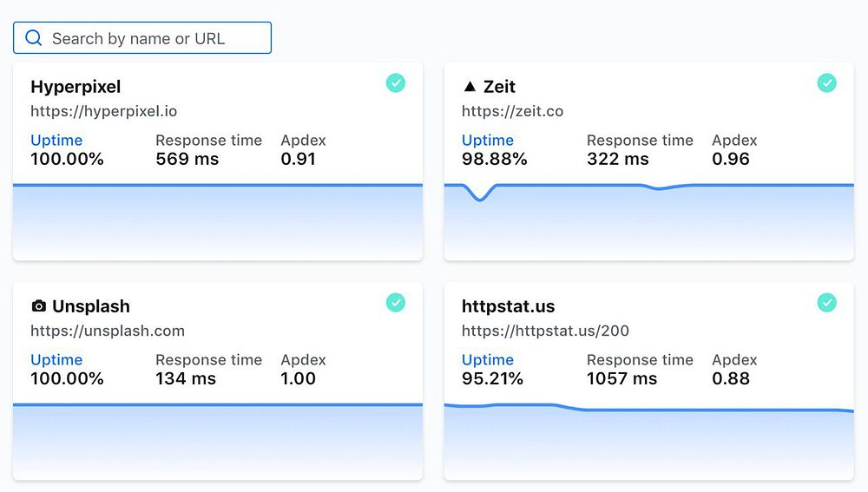Screen dimensions: 868x492
Task: Select the Uptime metric on Hyperpixel card
Action: click(x=56, y=141)
